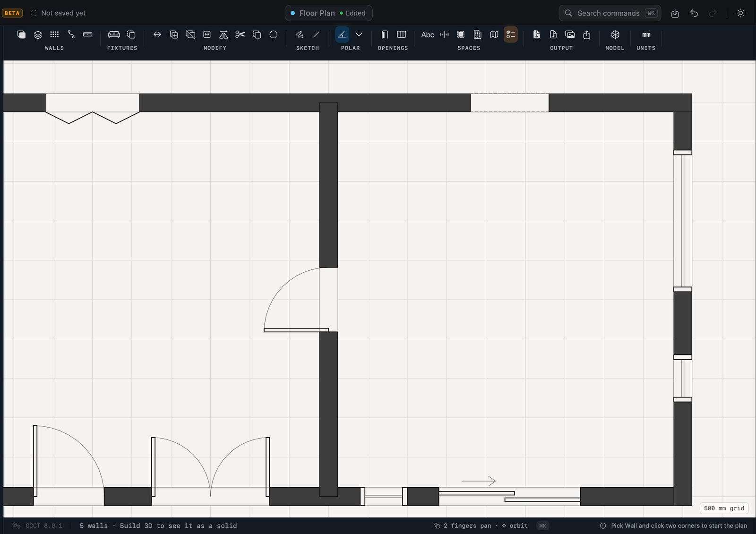Select the stretch-width box tool in Modify
Screen dimensions: 756x534
point(207,34)
